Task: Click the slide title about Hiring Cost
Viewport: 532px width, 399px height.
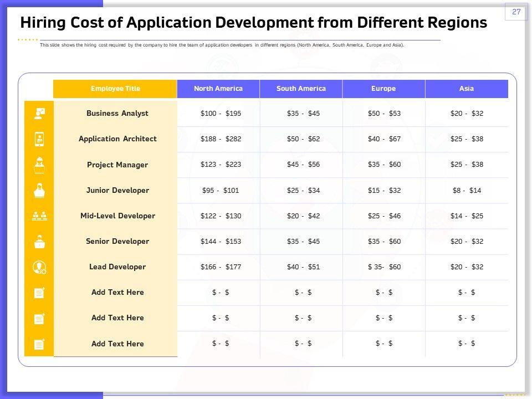Action: (x=253, y=23)
